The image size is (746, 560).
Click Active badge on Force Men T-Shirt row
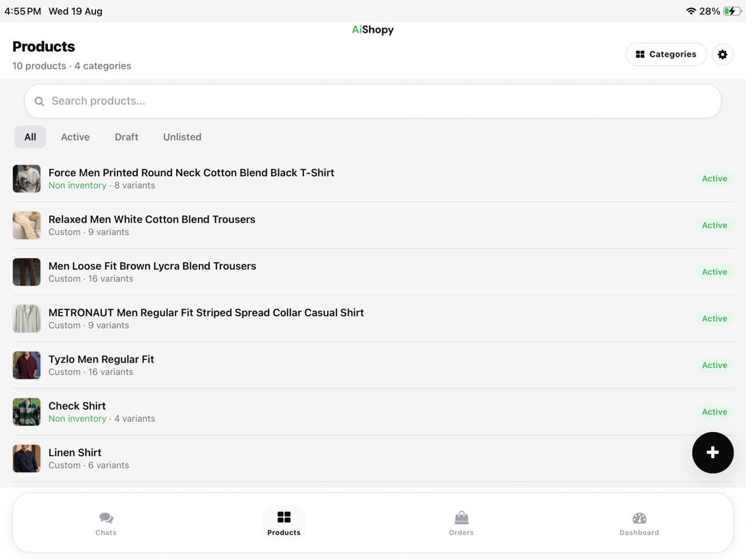pos(714,179)
